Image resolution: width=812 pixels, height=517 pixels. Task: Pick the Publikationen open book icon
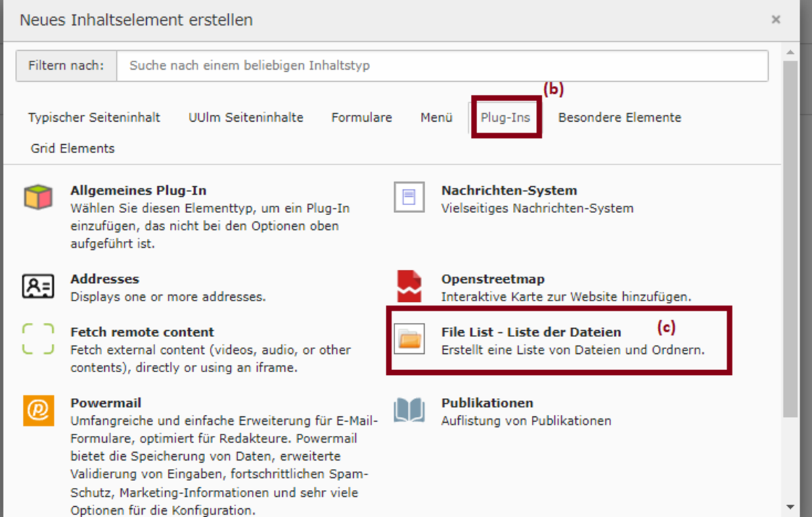tap(409, 410)
